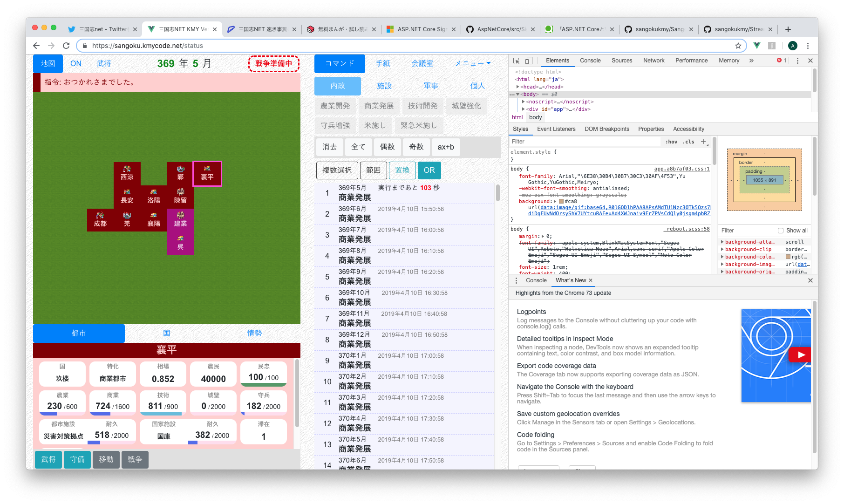Viewport: 844px width, 504px height.
Task: Toggle the :hov element state button
Action: coord(671,142)
